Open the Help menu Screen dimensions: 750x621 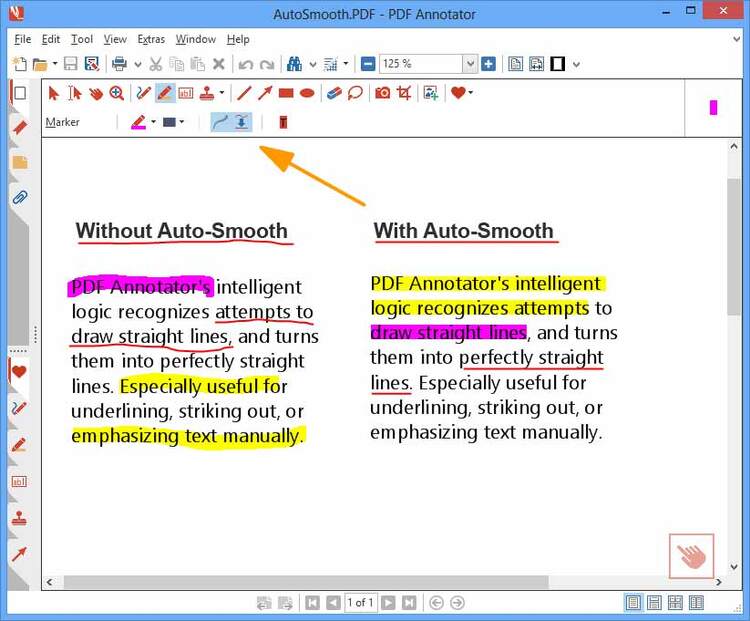tap(238, 39)
